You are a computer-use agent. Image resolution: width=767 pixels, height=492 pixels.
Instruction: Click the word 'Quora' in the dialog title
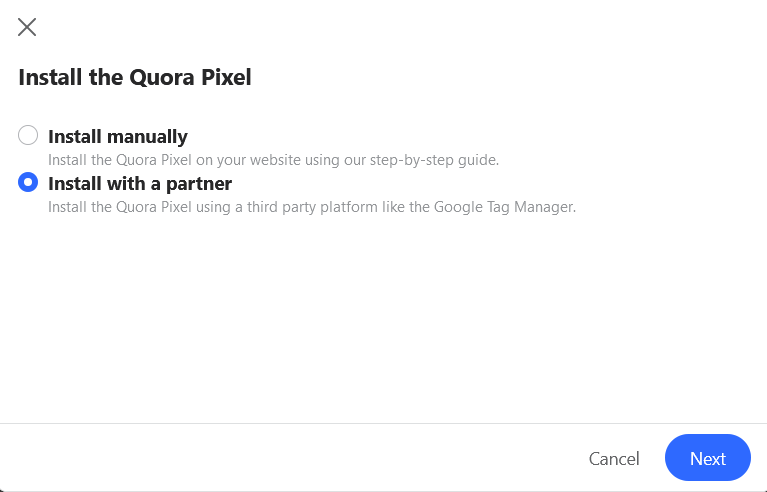162,77
